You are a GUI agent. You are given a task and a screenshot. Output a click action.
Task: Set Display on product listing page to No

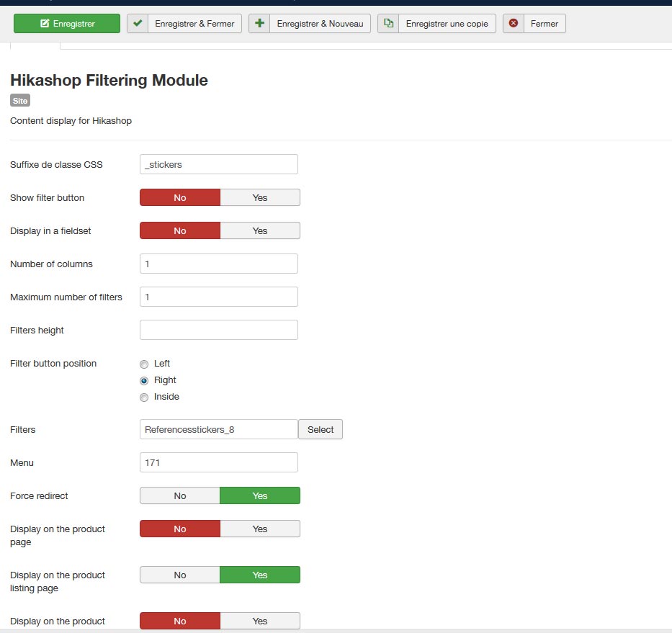(x=180, y=575)
